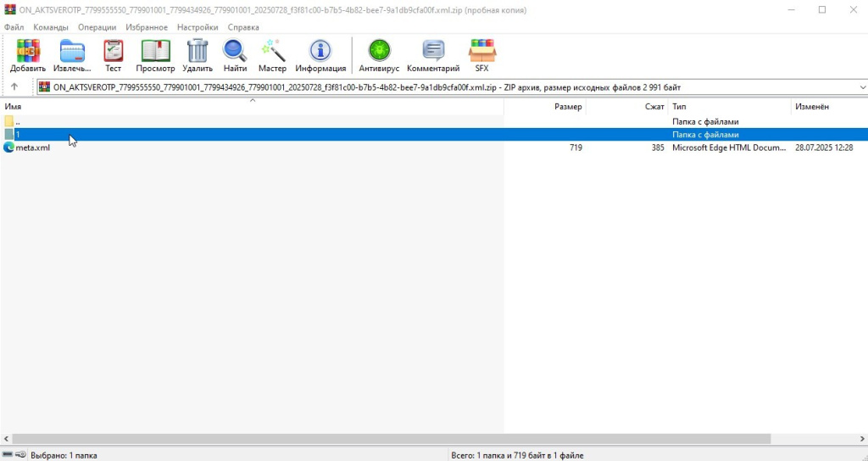Viewport: 868px width, 461px height.
Task: Click the horizontal scrollbar thumb
Action: pyautogui.click(x=390, y=439)
